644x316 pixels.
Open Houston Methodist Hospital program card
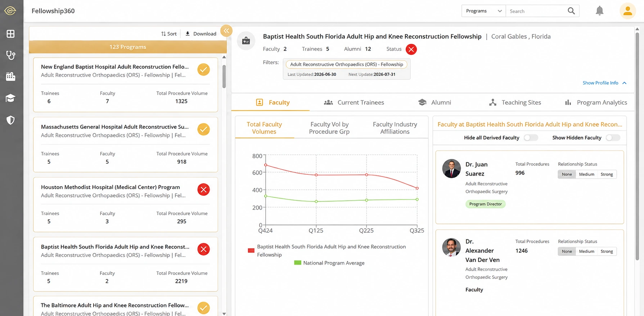125,205
